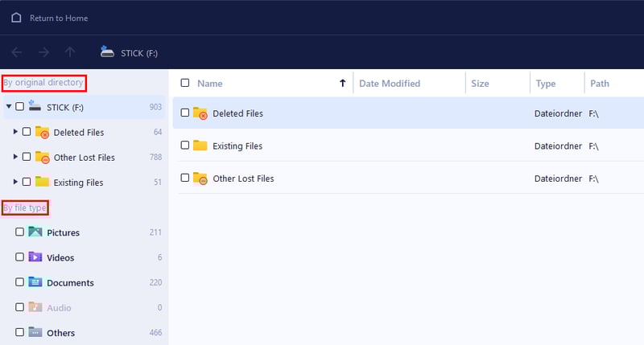Check the STICK (F:) checkbox in tree
This screenshot has width=644, height=345.
point(19,107)
